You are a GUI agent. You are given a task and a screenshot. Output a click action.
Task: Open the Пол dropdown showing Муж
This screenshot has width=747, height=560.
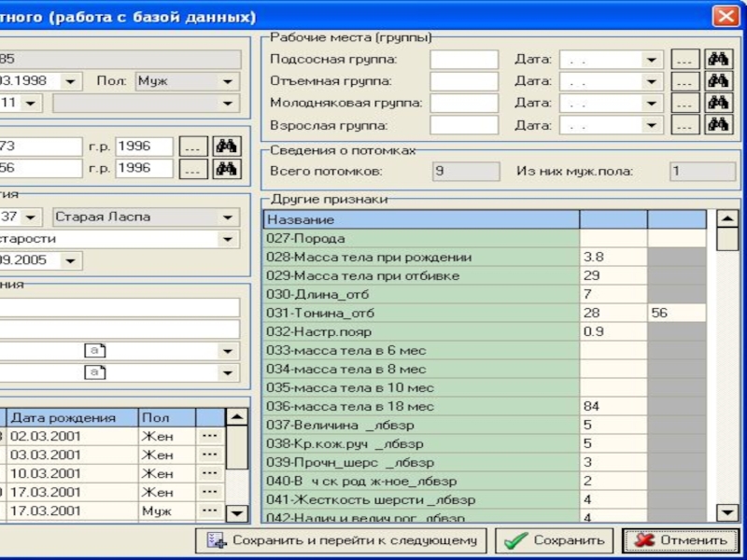click(227, 81)
